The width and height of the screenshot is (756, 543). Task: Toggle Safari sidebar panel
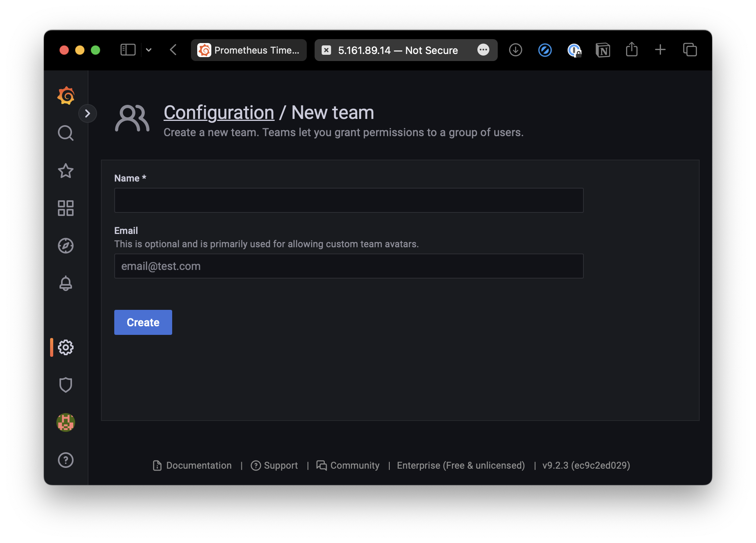pos(128,50)
